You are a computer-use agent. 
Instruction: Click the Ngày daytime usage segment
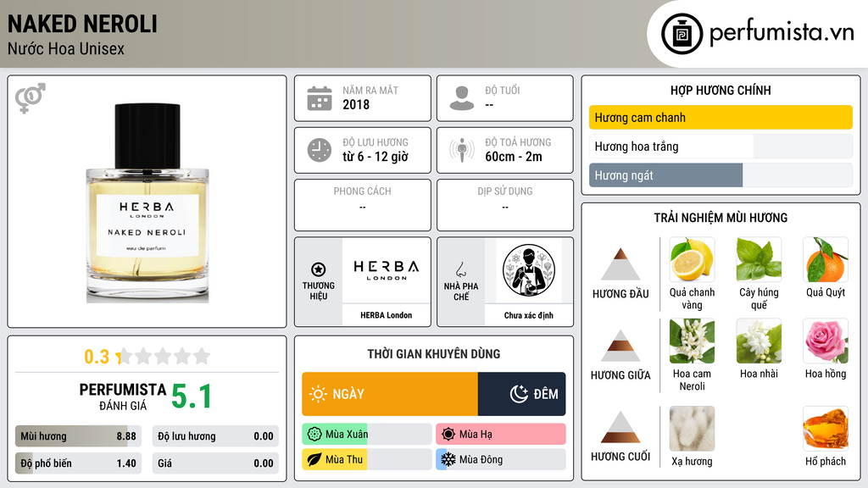pyautogui.click(x=390, y=394)
